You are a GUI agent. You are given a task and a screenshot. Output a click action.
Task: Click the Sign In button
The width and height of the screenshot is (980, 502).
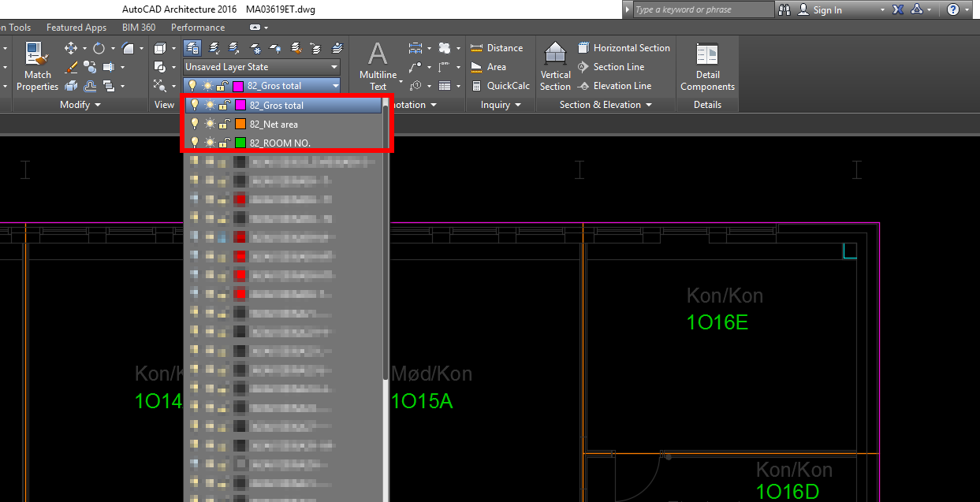(820, 9)
